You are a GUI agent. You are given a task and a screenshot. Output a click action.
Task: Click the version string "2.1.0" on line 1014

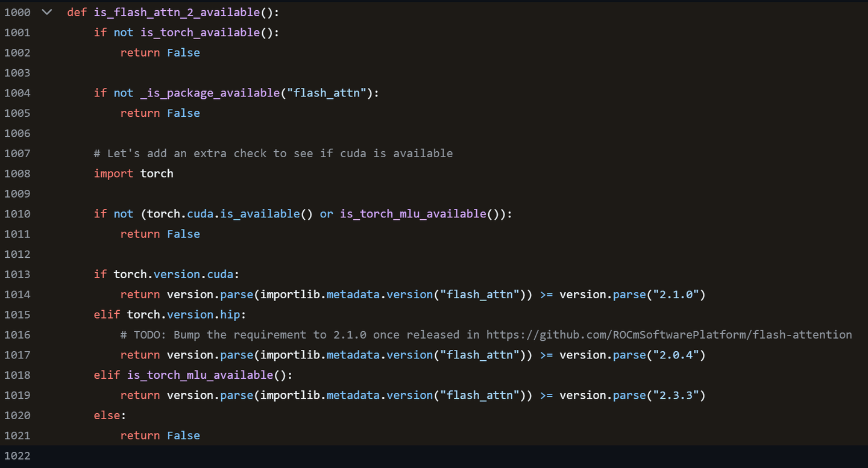676,294
